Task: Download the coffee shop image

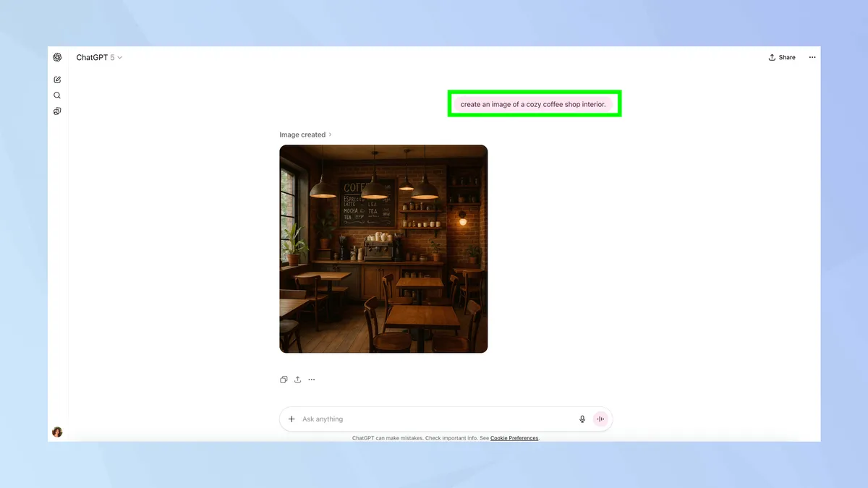Action: tap(297, 379)
